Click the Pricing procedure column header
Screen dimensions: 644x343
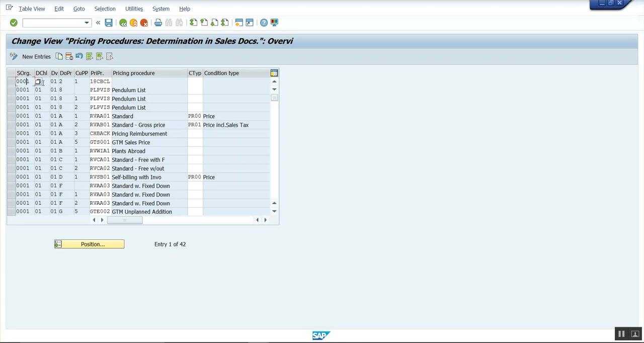click(149, 73)
